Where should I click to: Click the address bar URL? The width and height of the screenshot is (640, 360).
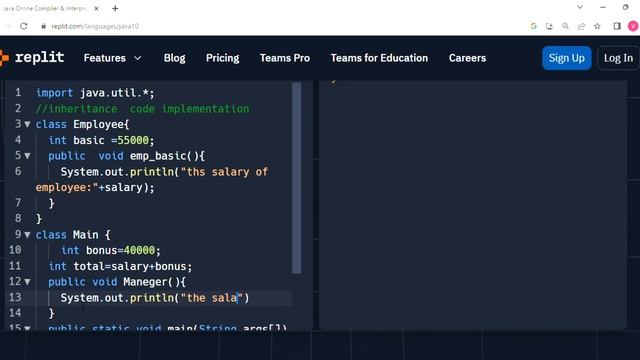coord(95,26)
